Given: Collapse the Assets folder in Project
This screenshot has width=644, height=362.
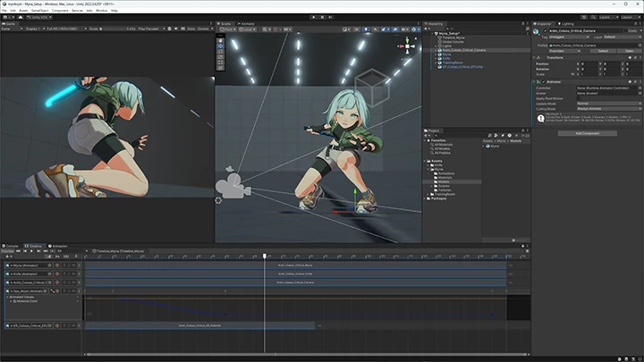Looking at the screenshot, I should click(425, 161).
